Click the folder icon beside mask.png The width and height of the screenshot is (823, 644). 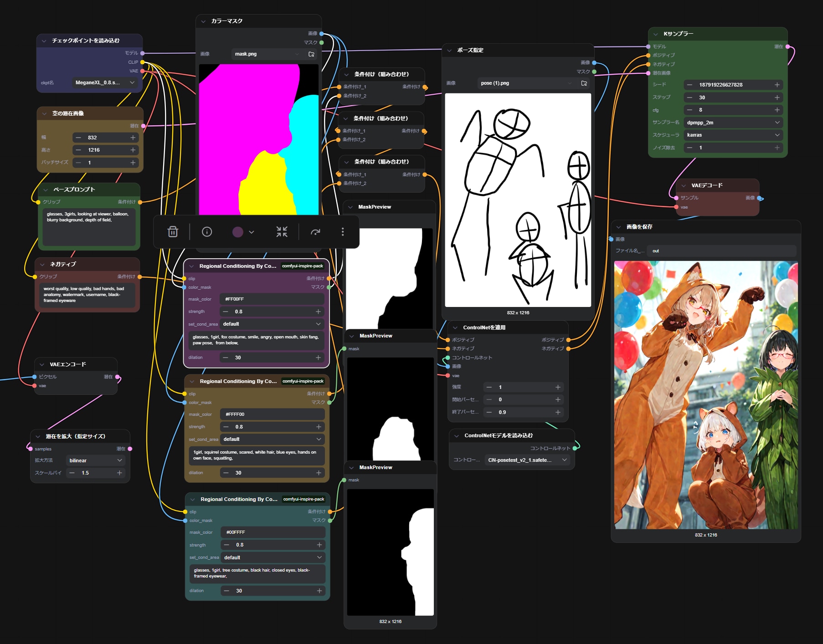coord(311,54)
